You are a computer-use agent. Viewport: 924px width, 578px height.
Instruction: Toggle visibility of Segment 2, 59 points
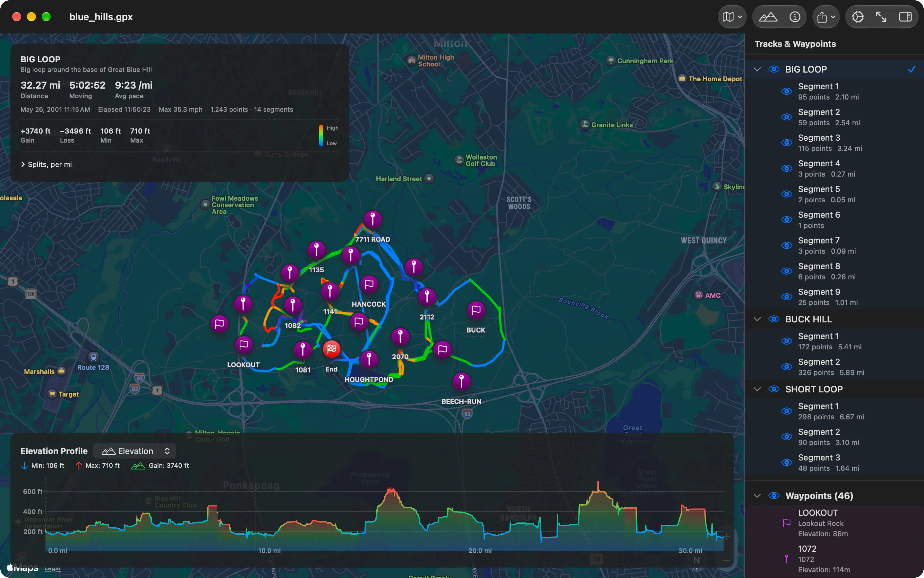click(x=787, y=117)
